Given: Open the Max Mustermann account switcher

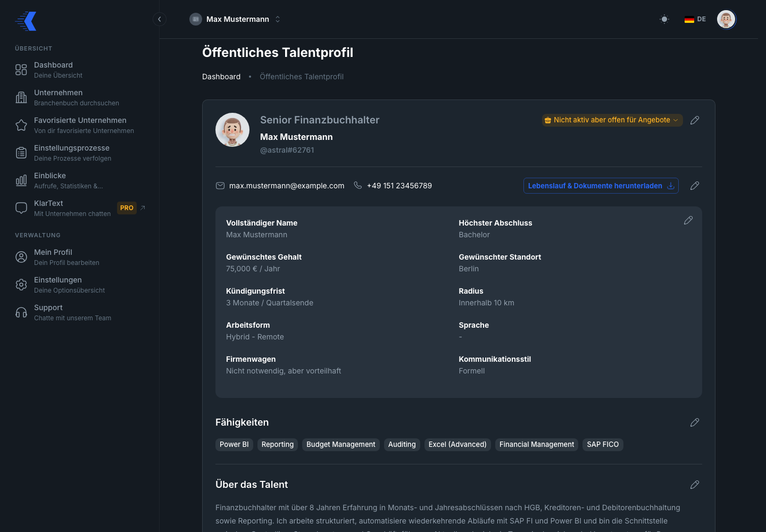Looking at the screenshot, I should point(235,19).
